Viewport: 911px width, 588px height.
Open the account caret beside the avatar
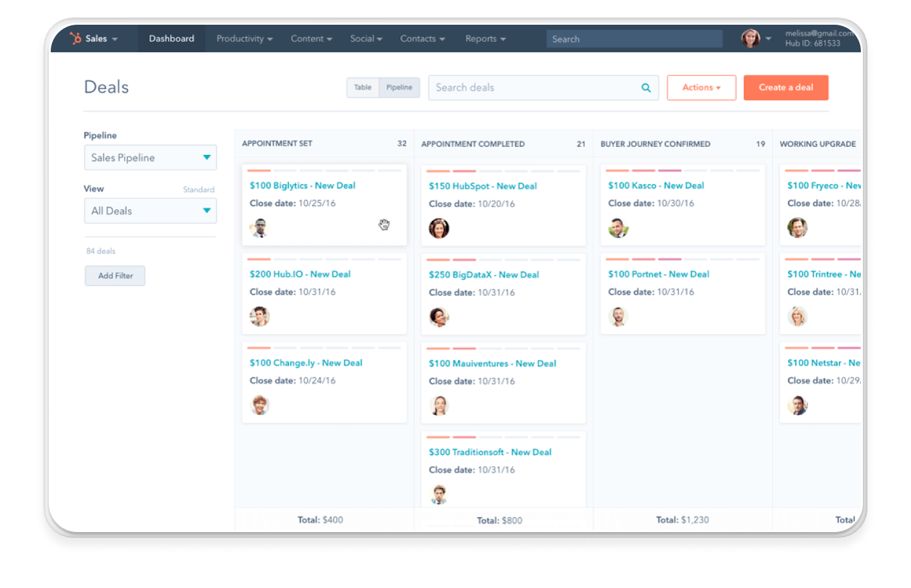coord(768,38)
